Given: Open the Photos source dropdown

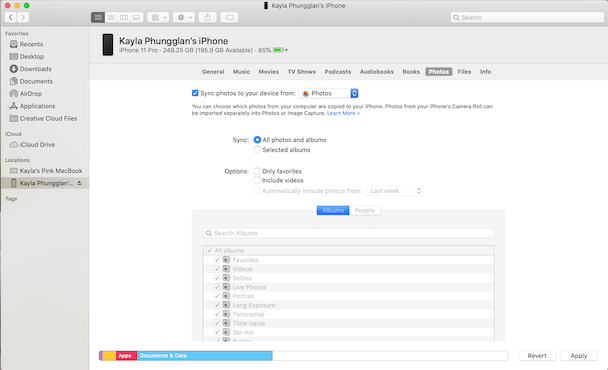Looking at the screenshot, I should click(328, 93).
